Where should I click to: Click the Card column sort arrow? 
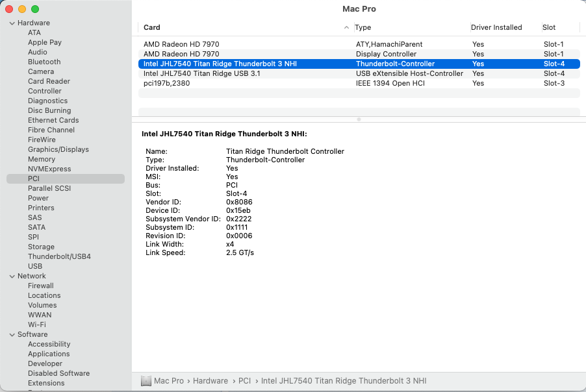tap(346, 27)
